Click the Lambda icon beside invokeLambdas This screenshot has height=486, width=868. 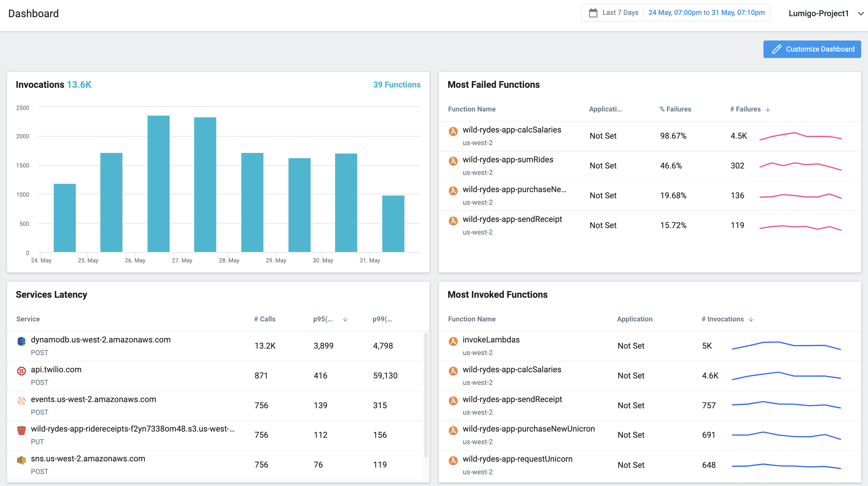pos(453,341)
